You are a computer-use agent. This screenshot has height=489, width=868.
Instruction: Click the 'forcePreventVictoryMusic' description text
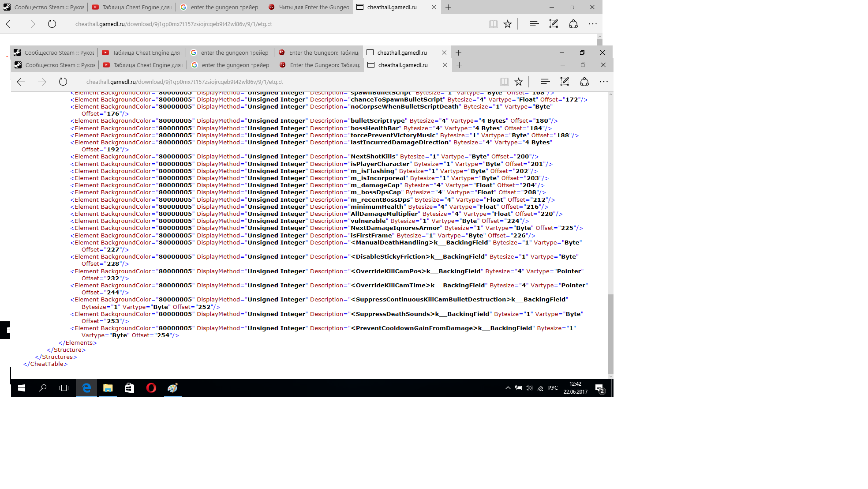[393, 135]
